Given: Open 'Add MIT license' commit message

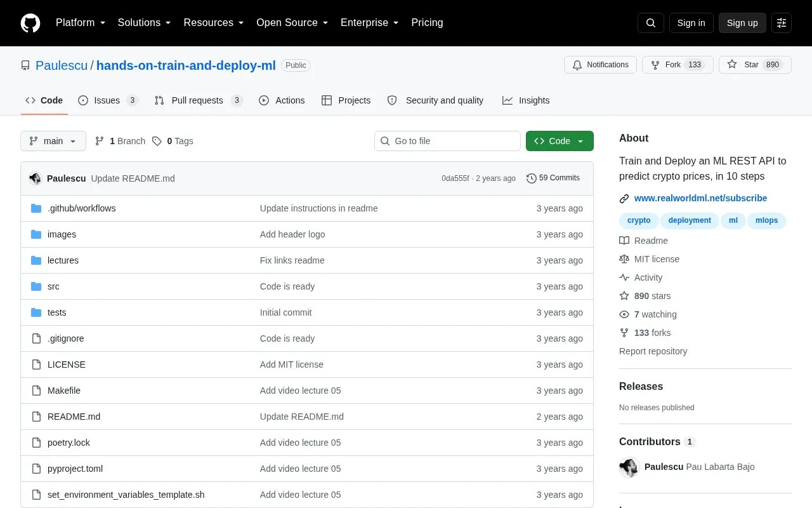Looking at the screenshot, I should click(x=292, y=364).
